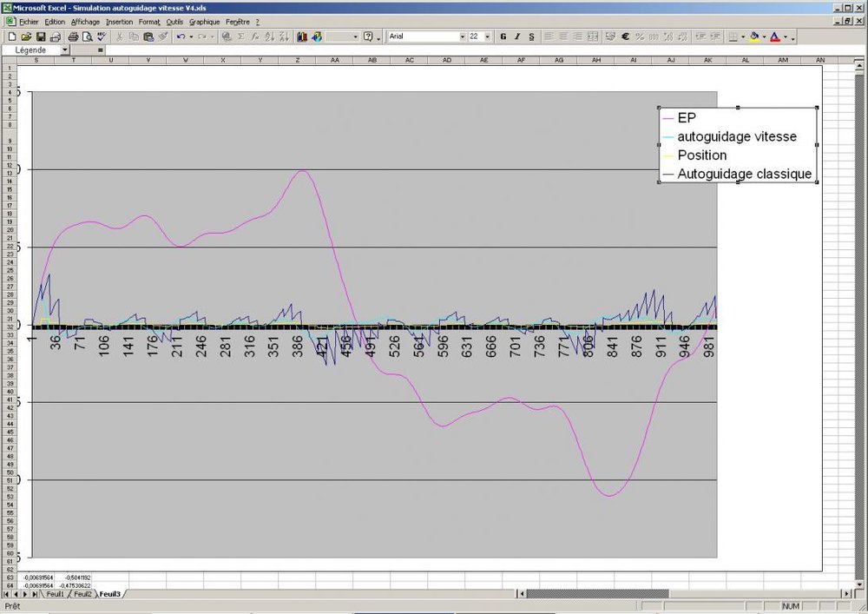
Task: Click the Font Color red A
Action: click(775, 36)
